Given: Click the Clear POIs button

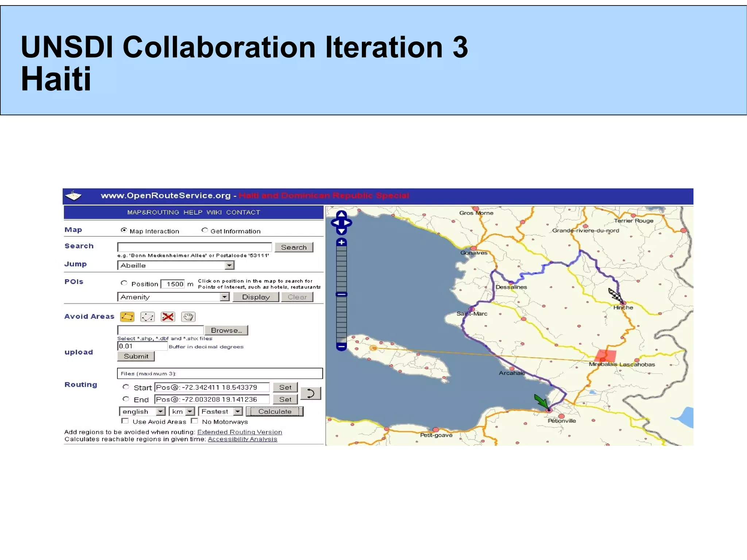Looking at the screenshot, I should 297,297.
